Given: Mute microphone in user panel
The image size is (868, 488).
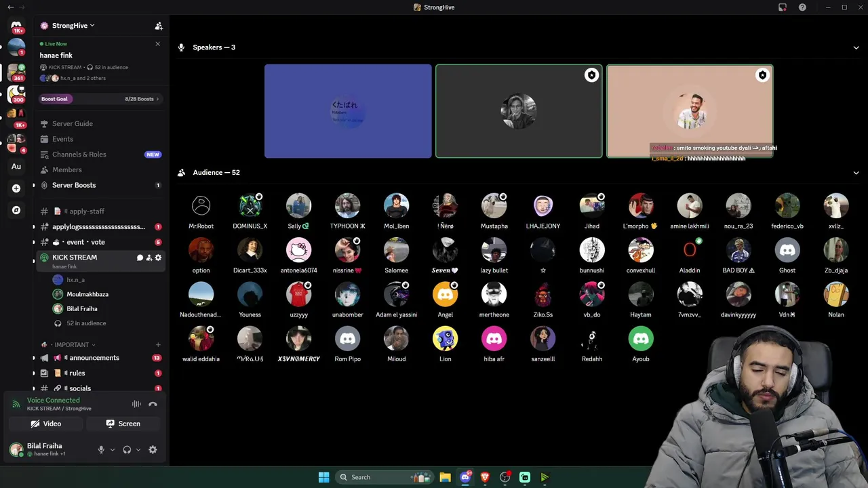Looking at the screenshot, I should coord(101,449).
